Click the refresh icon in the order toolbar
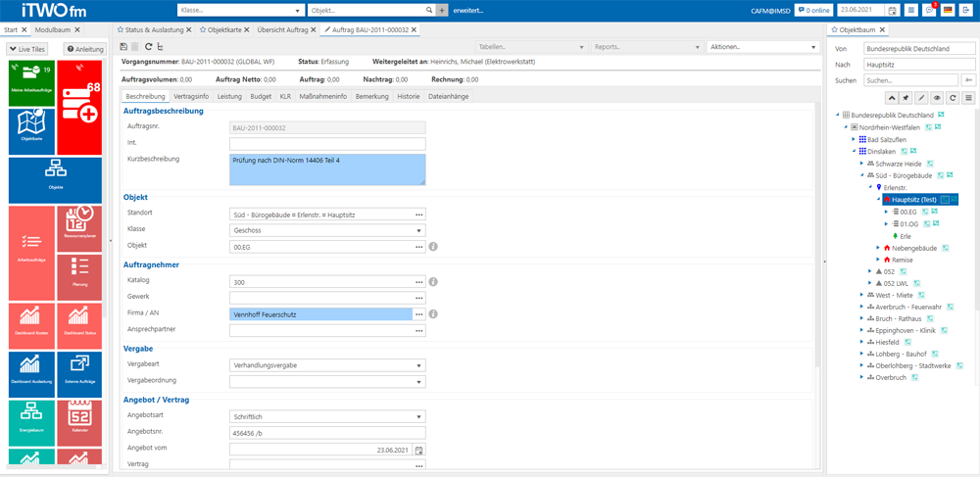980x477 pixels. tap(148, 47)
